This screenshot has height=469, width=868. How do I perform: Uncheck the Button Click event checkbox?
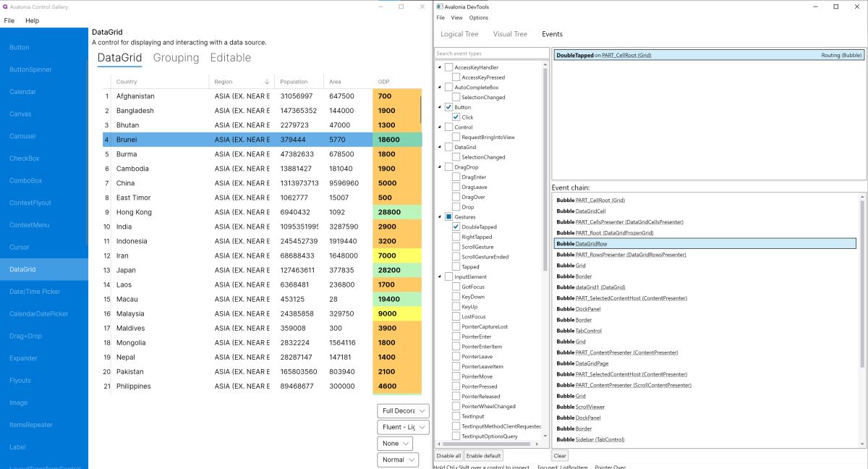[456, 117]
